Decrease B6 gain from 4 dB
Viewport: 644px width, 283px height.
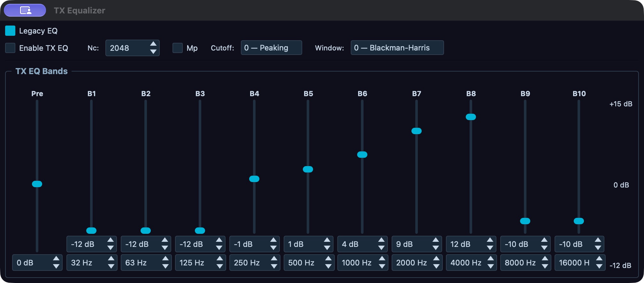pyautogui.click(x=381, y=248)
